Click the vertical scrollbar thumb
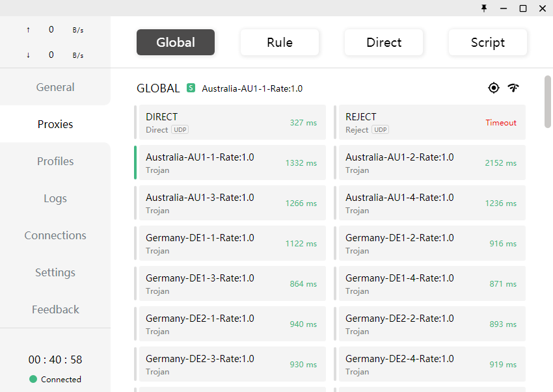 (x=547, y=101)
